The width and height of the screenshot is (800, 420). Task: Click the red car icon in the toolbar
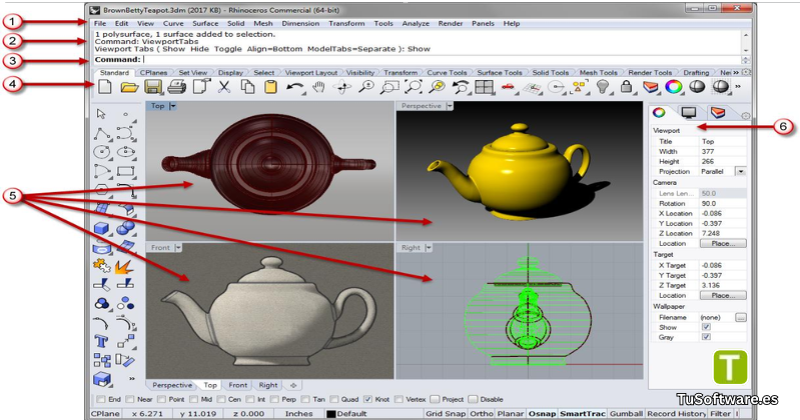click(507, 87)
